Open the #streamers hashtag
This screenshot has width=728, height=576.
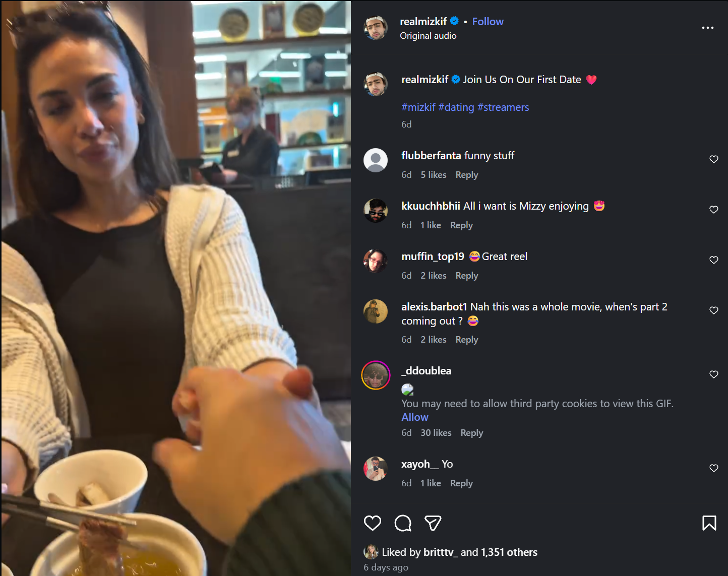pyautogui.click(x=503, y=107)
